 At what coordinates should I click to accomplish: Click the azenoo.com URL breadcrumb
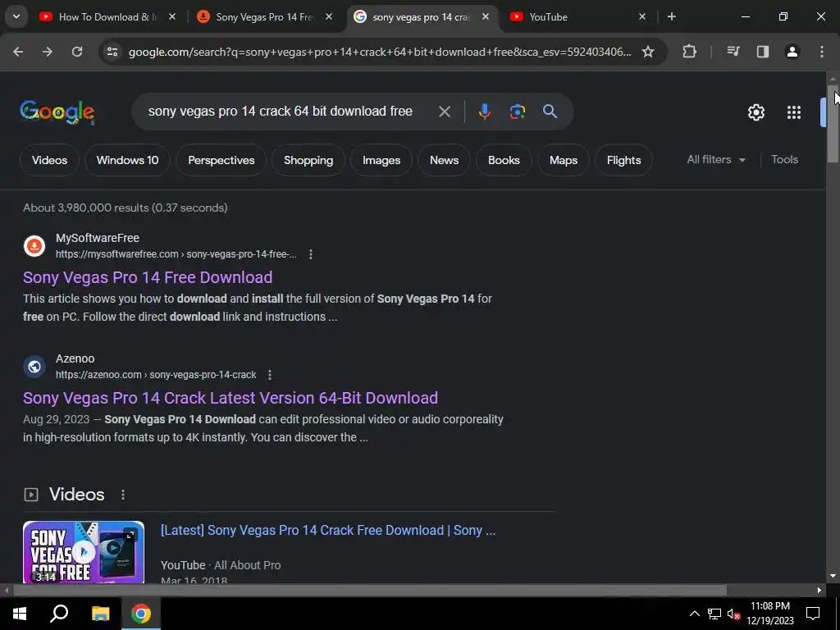pyautogui.click(x=156, y=375)
